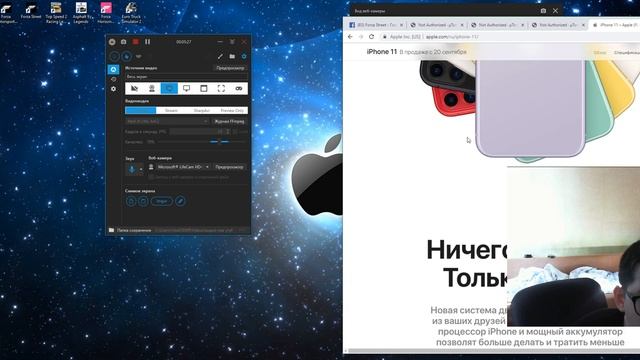Toggle the microphone sound button

pos(131,169)
